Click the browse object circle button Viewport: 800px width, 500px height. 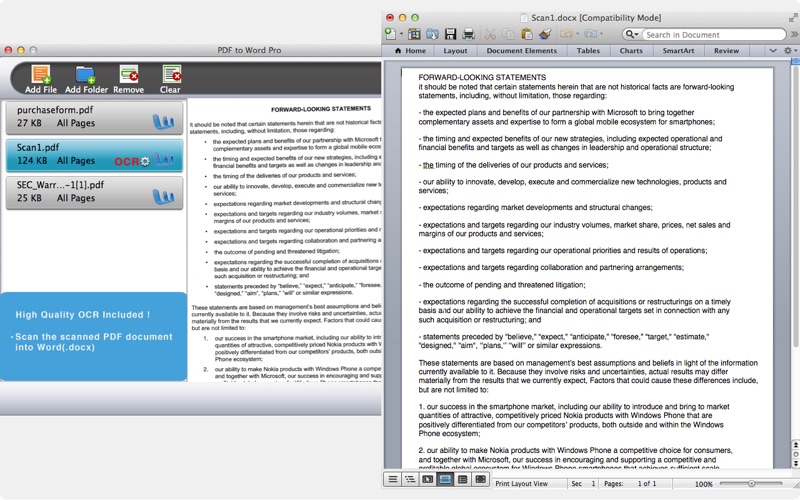click(x=795, y=454)
